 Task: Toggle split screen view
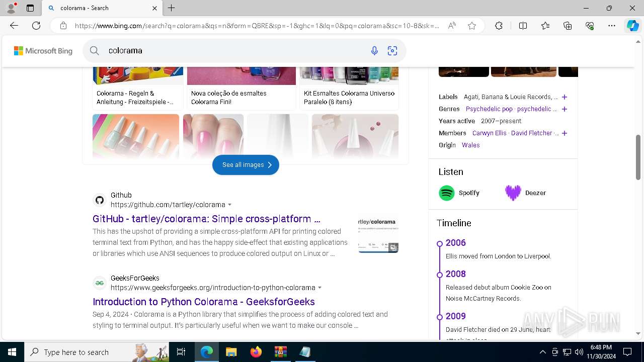[x=523, y=26]
